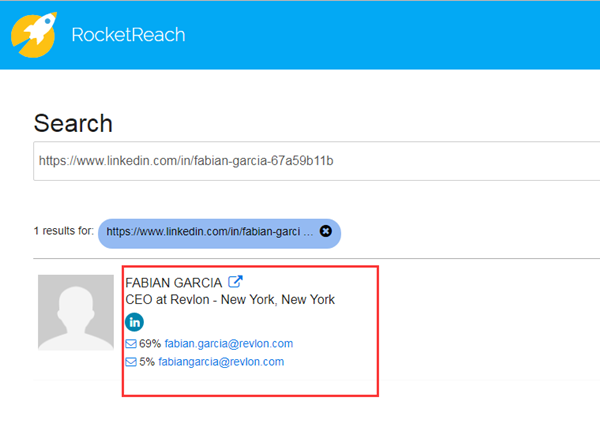Open the LinkedIn profile icon

[134, 322]
